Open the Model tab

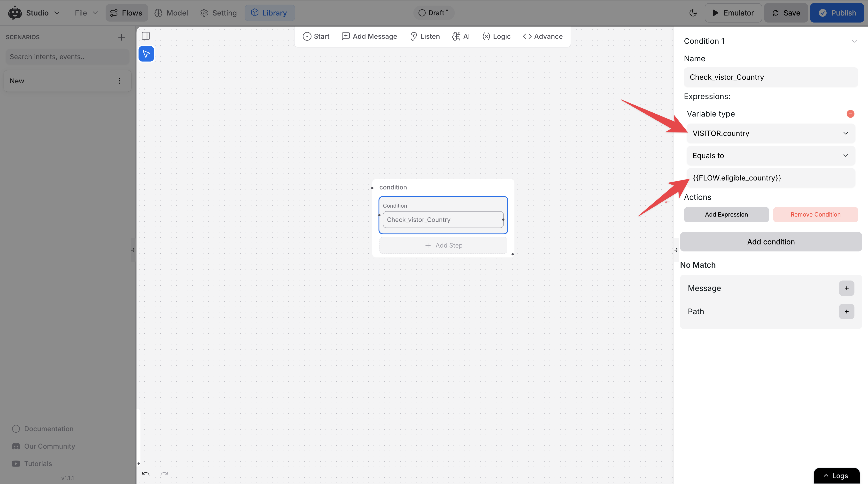click(x=171, y=13)
